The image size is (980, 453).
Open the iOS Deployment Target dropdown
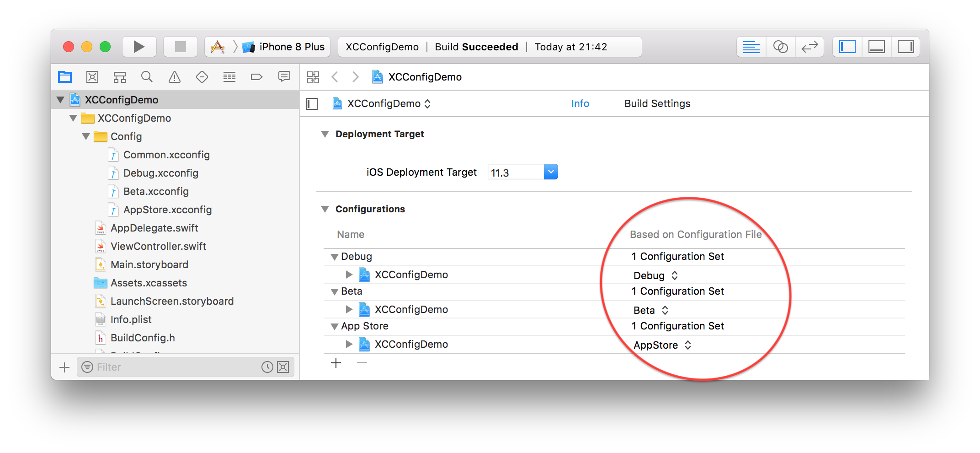(551, 172)
